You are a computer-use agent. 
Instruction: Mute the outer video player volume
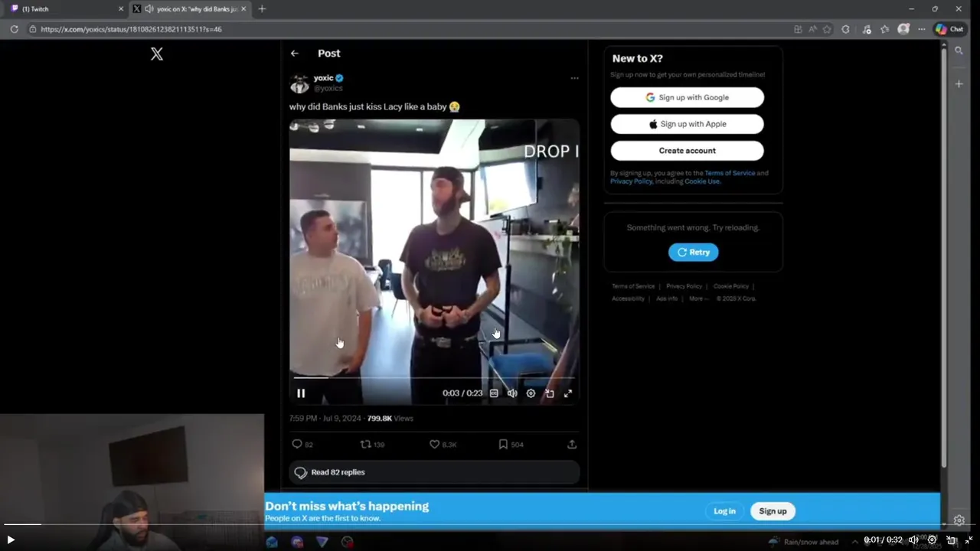click(x=913, y=540)
